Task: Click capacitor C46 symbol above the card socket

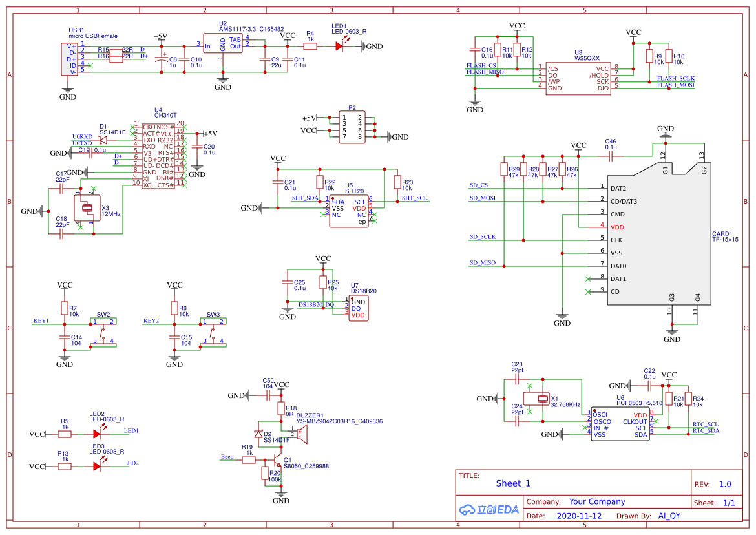Action: click(611, 156)
